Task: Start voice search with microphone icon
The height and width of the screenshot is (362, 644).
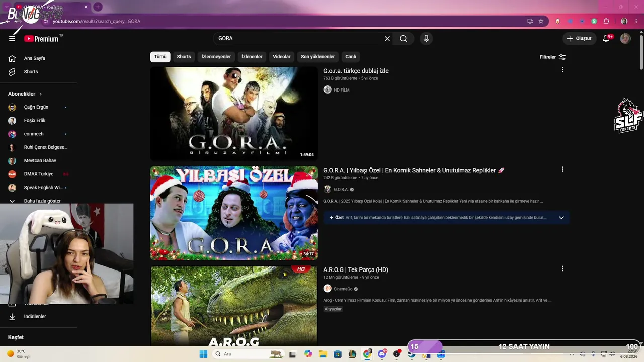Action: [x=426, y=39]
